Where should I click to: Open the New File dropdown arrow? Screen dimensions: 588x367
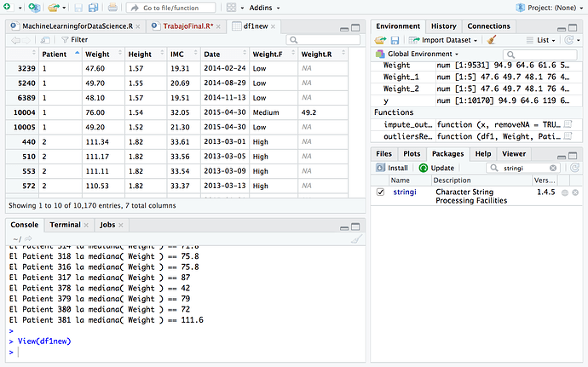[20, 8]
